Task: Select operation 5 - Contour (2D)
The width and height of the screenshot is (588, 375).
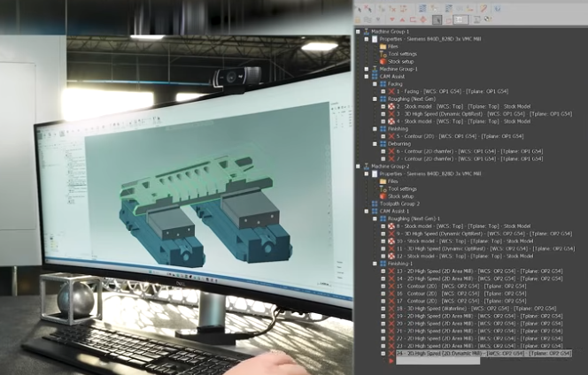Action: click(x=460, y=136)
